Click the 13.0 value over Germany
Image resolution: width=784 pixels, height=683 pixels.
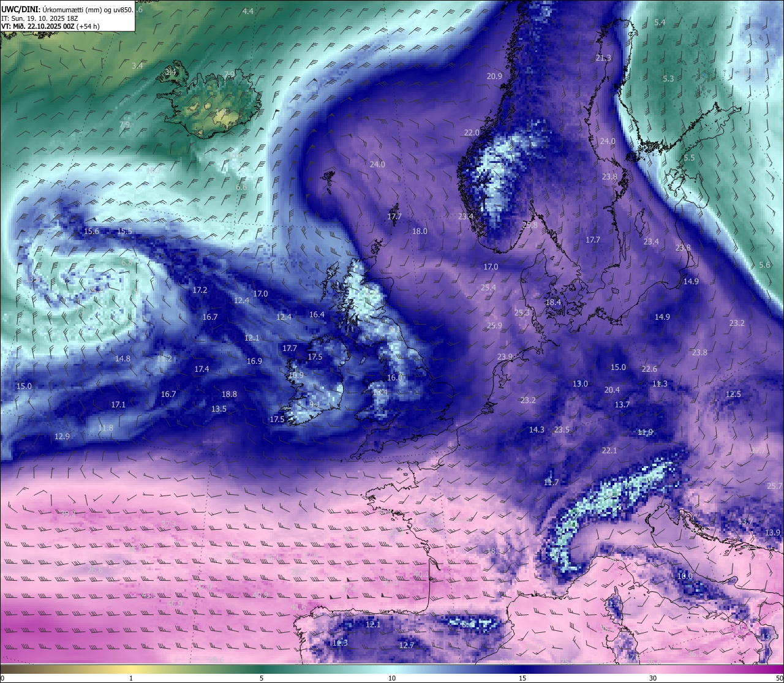click(580, 383)
